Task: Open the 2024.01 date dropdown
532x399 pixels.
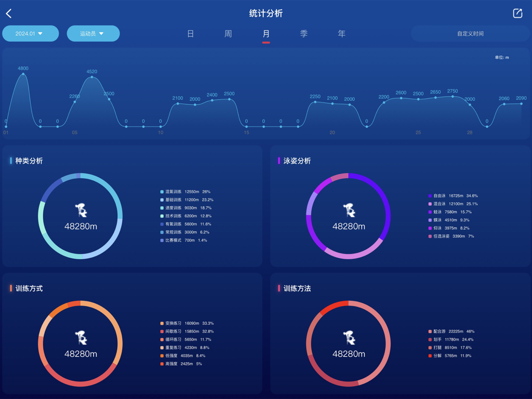Action: (x=30, y=33)
